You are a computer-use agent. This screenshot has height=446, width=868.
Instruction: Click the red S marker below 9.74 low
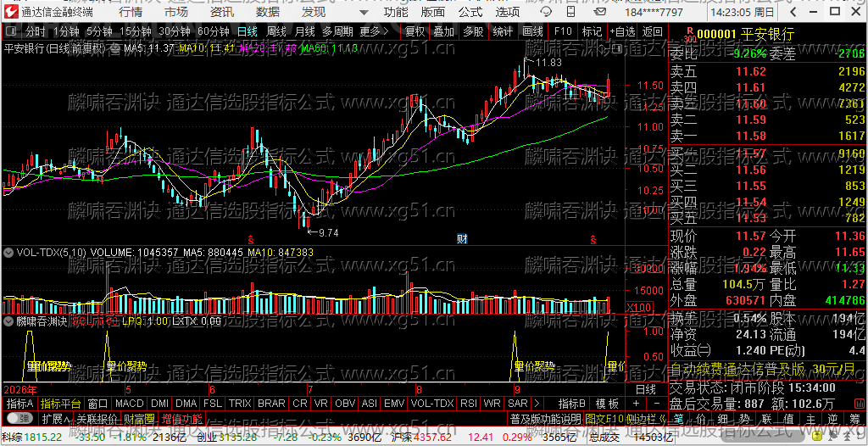pyautogui.click(x=250, y=240)
